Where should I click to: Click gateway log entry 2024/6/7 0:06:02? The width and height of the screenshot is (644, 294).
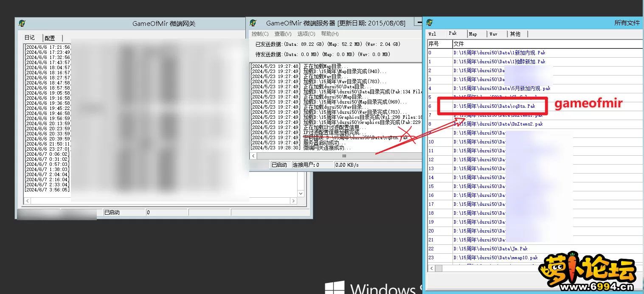tap(47, 154)
